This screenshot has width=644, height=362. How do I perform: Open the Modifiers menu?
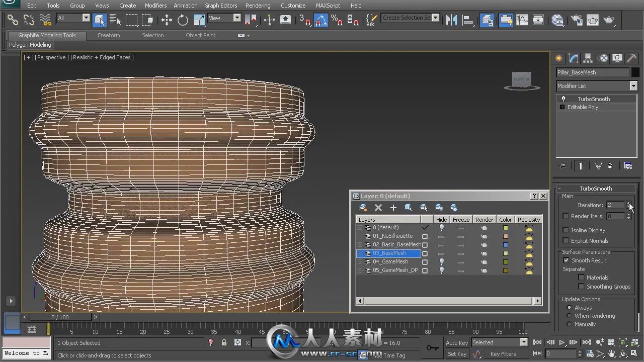click(155, 6)
